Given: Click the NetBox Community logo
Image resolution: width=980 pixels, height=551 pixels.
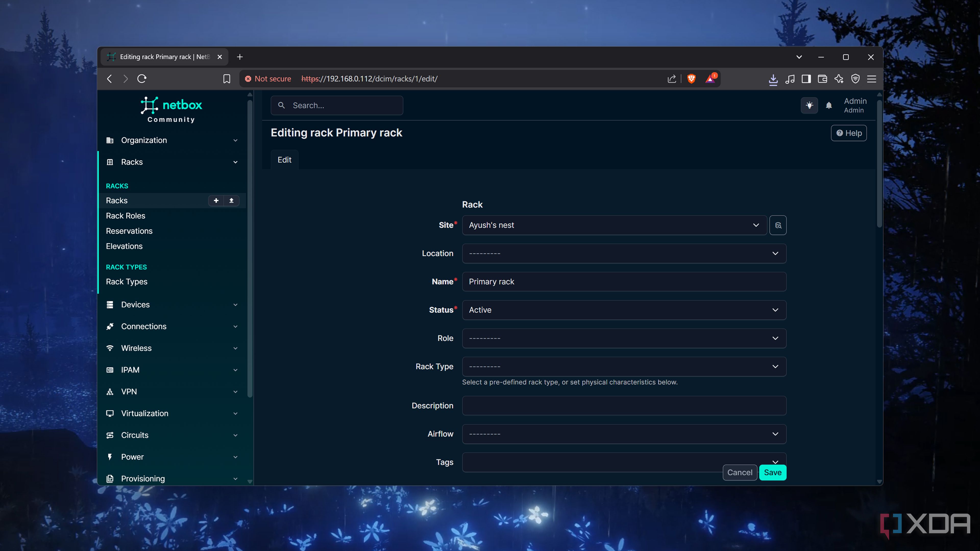Looking at the screenshot, I should [x=171, y=109].
